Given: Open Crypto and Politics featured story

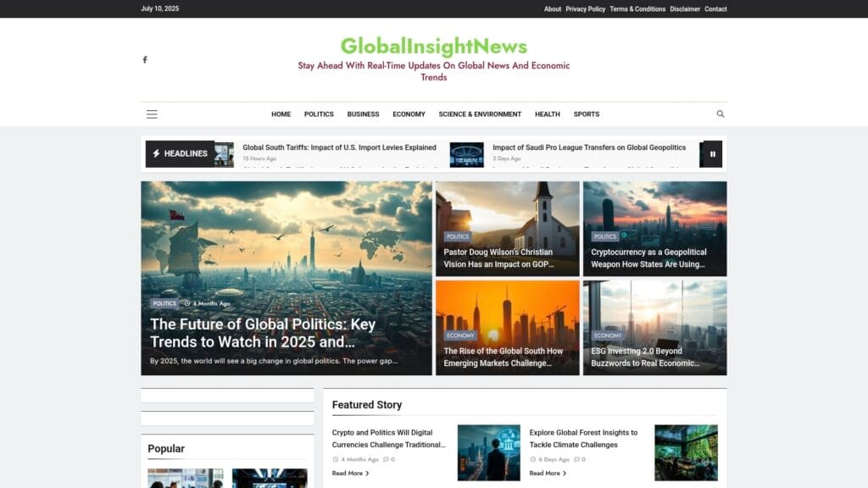Looking at the screenshot, I should [388, 439].
